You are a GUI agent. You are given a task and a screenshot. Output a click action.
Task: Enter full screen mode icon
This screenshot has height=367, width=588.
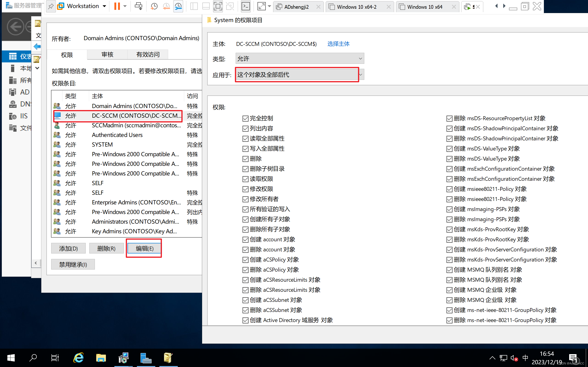point(261,6)
